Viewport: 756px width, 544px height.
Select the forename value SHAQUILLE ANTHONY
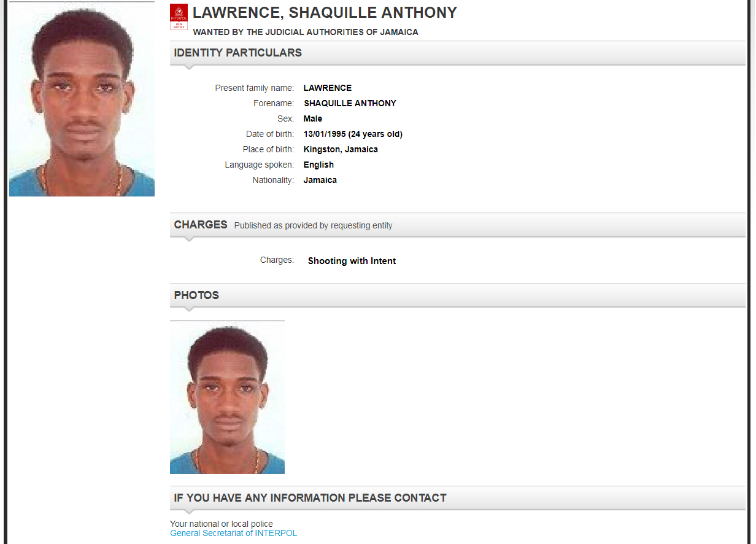tap(350, 103)
